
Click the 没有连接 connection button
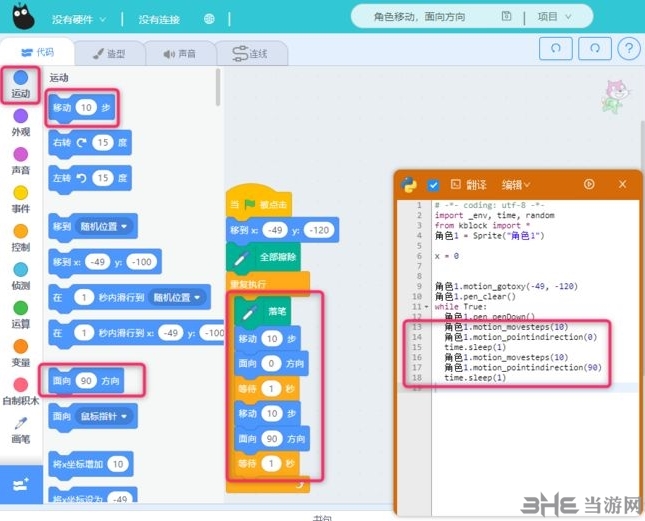[x=159, y=19]
